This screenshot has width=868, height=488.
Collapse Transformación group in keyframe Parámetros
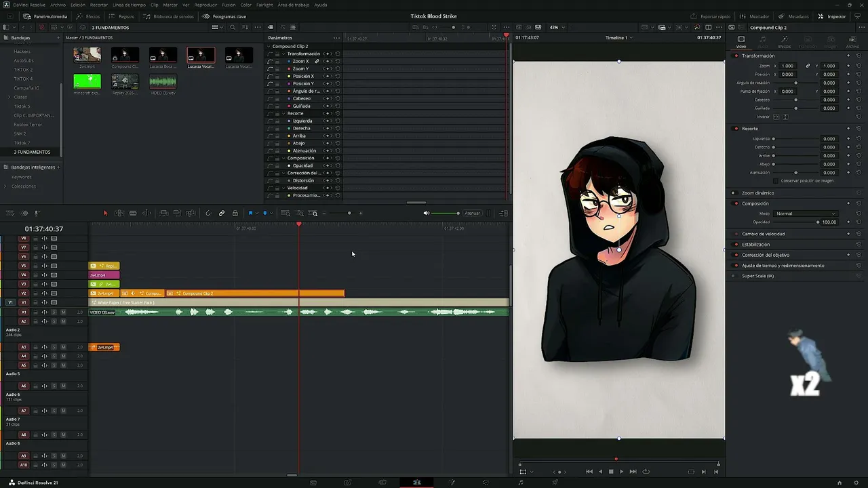click(283, 54)
